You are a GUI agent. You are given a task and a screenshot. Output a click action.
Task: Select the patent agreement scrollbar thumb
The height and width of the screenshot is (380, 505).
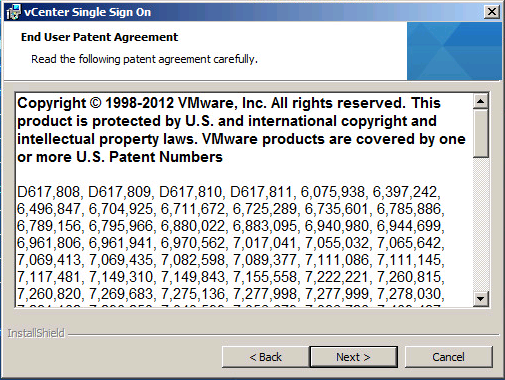click(481, 133)
